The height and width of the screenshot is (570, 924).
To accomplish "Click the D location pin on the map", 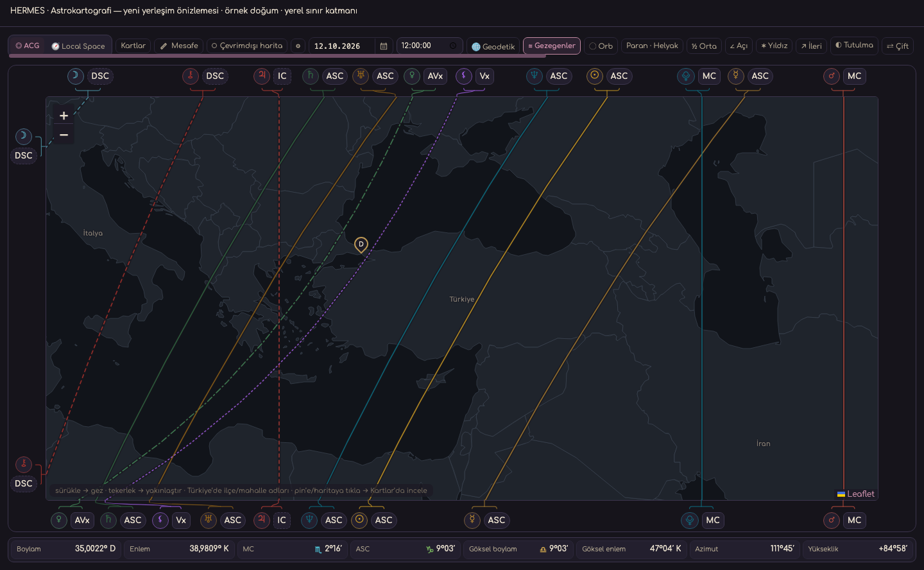I will [x=361, y=245].
